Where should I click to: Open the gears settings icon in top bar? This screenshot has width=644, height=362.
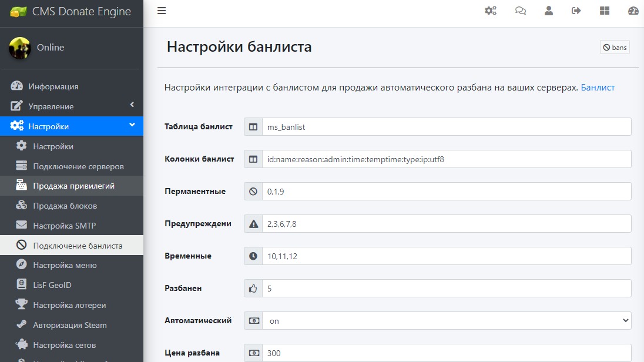[491, 11]
